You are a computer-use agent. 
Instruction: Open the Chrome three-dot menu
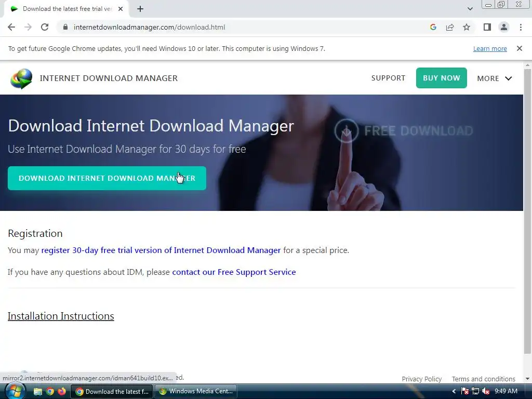coord(521,27)
